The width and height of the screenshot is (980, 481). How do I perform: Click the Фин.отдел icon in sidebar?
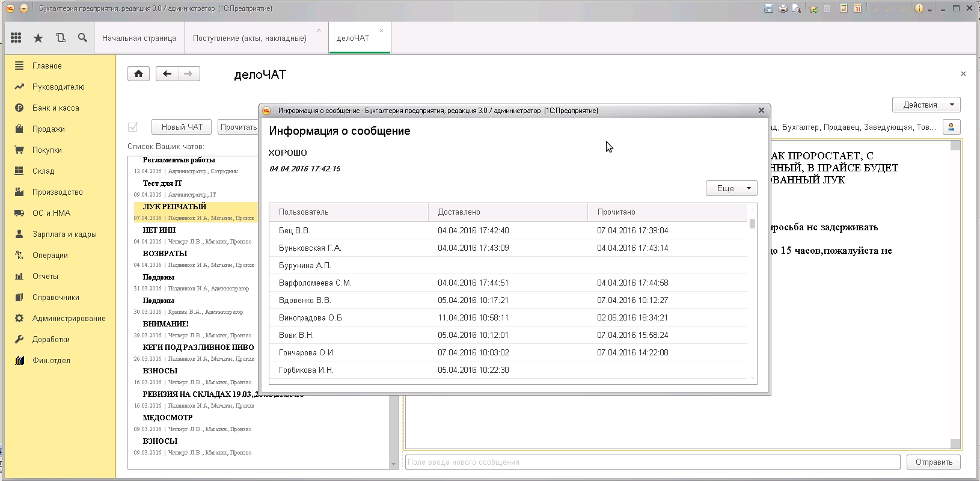tap(19, 360)
